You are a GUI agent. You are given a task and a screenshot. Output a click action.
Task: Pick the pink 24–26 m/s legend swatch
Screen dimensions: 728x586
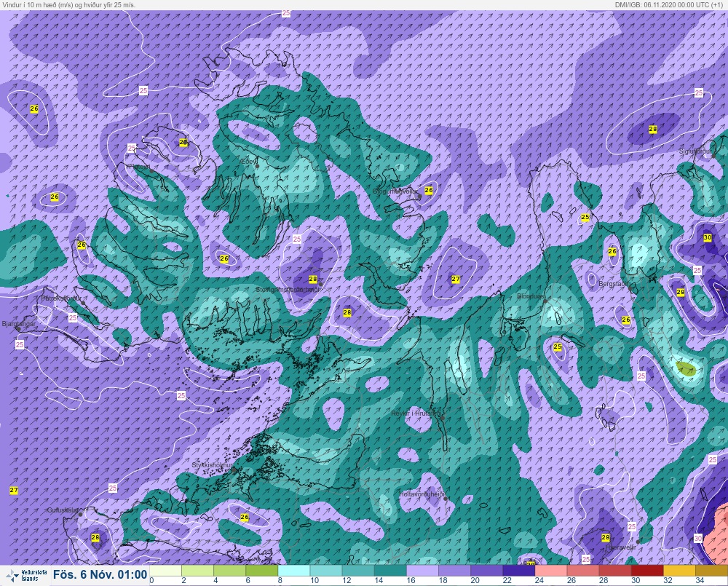click(551, 570)
